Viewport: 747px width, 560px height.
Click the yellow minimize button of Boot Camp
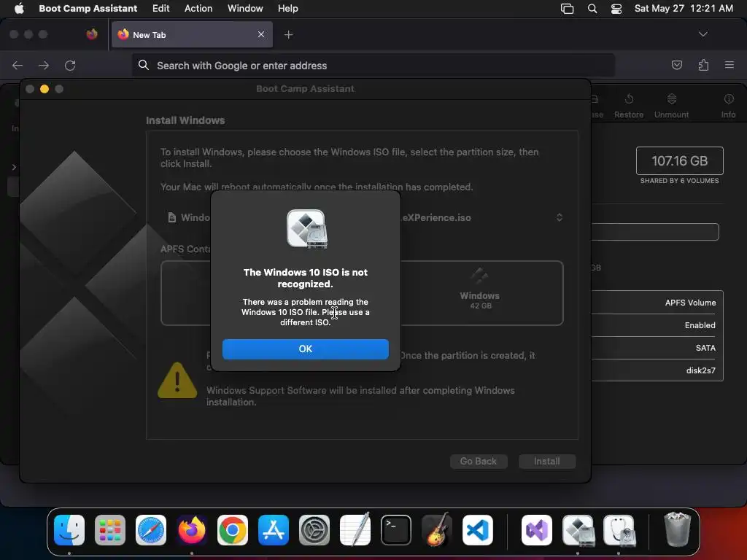44,89
